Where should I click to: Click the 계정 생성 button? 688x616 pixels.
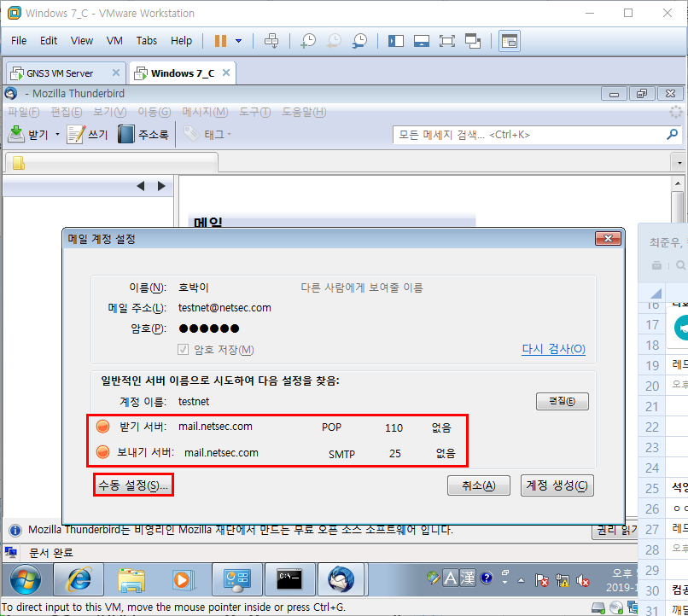(557, 485)
